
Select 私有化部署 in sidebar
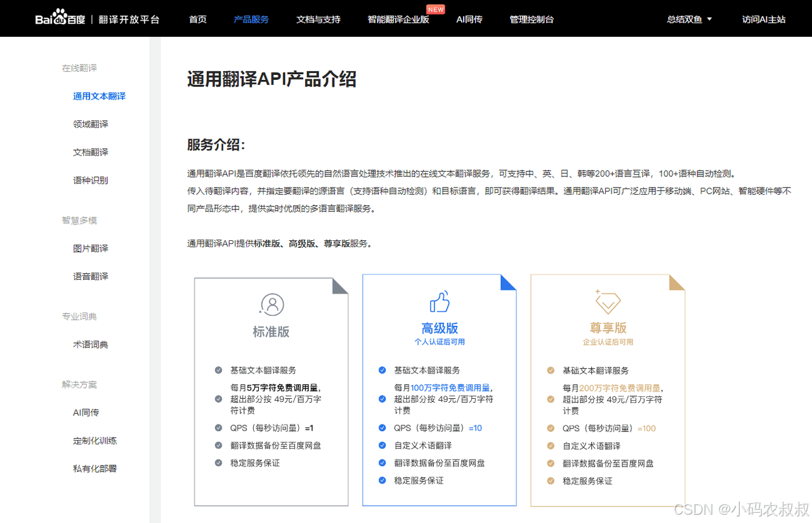pyautogui.click(x=95, y=468)
